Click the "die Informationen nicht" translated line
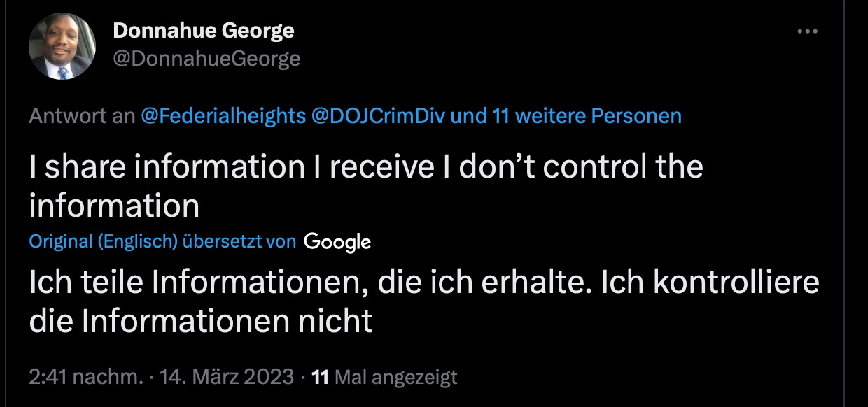This screenshot has height=407, width=868. [200, 321]
